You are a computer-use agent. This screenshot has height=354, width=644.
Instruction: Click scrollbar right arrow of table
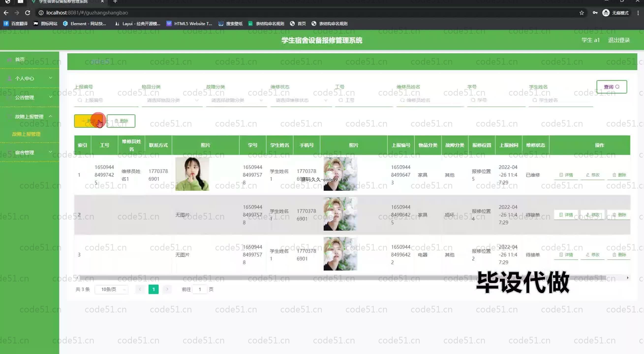coord(628,278)
